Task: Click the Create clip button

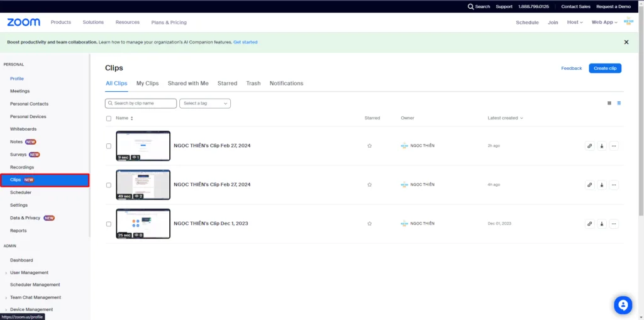Action: (x=605, y=68)
